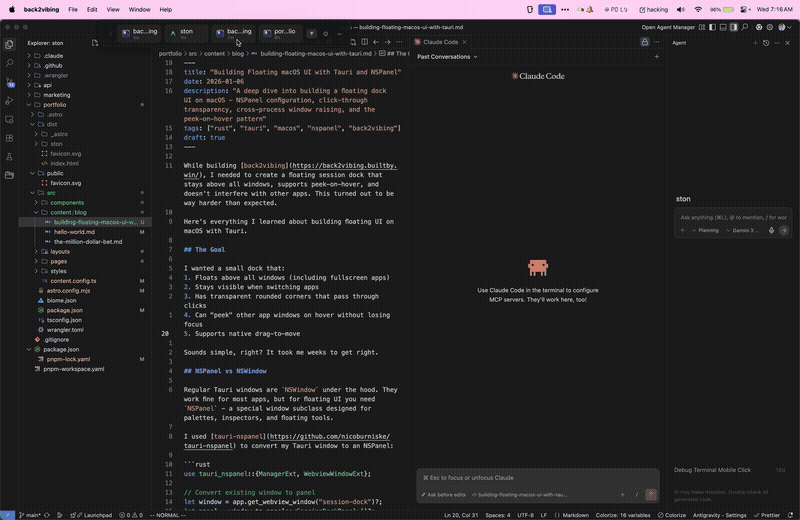
Task: Open the View menu in menu bar
Action: pyautogui.click(x=113, y=8)
